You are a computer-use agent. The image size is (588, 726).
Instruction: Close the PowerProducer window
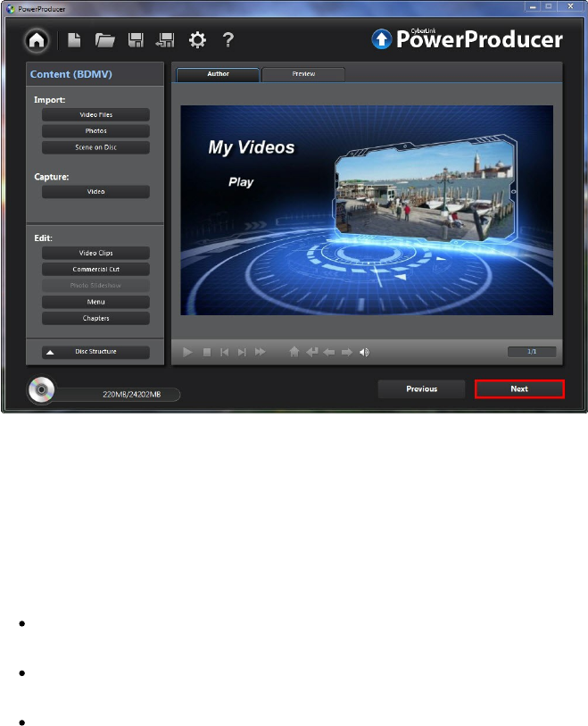[x=570, y=6]
